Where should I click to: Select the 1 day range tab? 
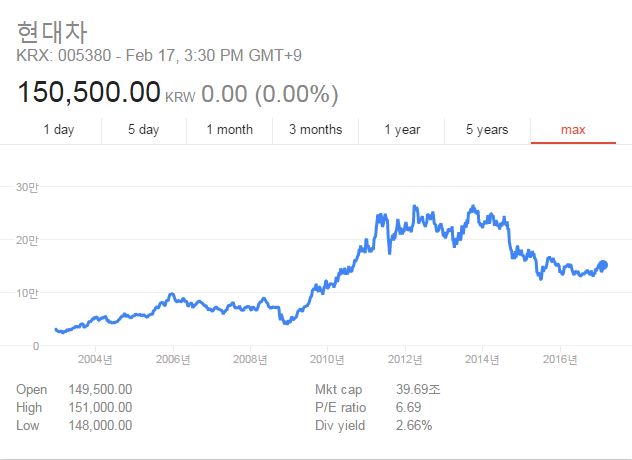coord(58,130)
